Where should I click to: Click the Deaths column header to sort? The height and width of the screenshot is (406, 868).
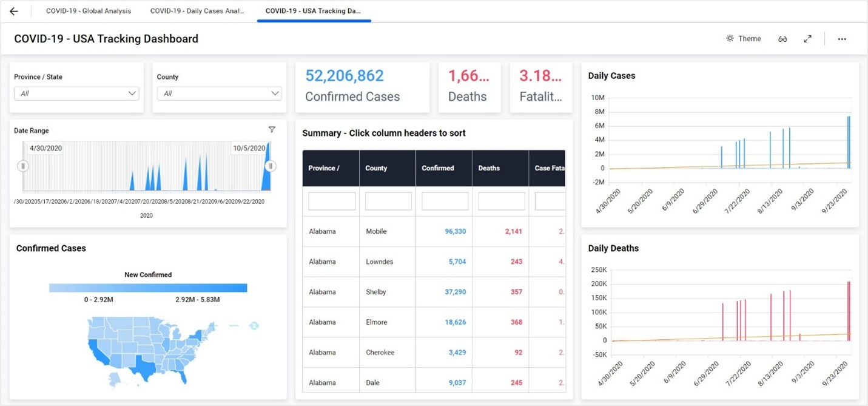[490, 168]
